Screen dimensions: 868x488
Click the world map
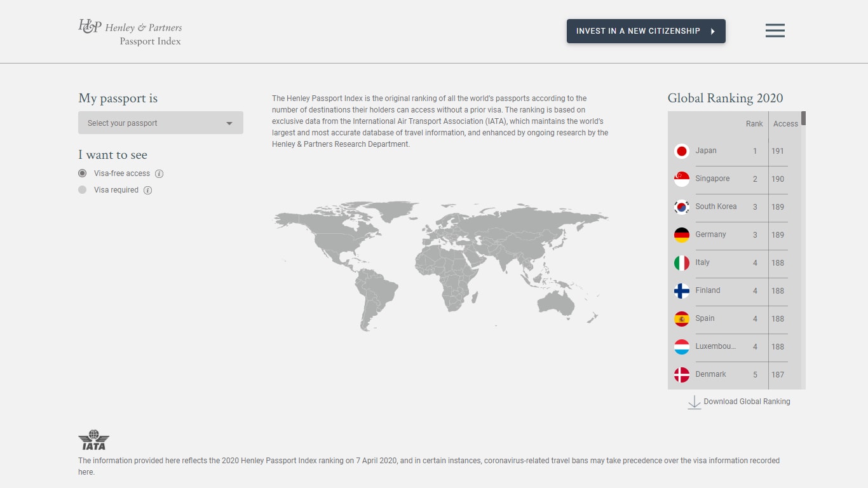440,266
